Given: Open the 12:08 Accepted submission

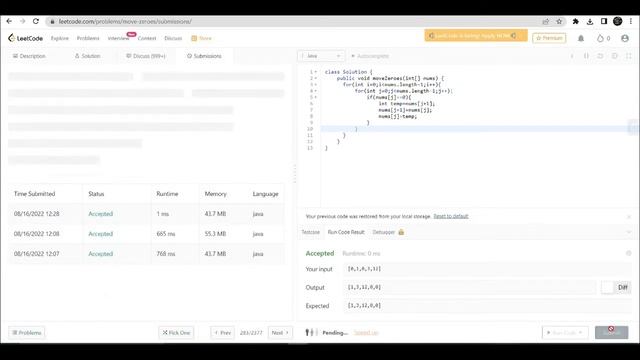Looking at the screenshot, I should click(x=100, y=234).
